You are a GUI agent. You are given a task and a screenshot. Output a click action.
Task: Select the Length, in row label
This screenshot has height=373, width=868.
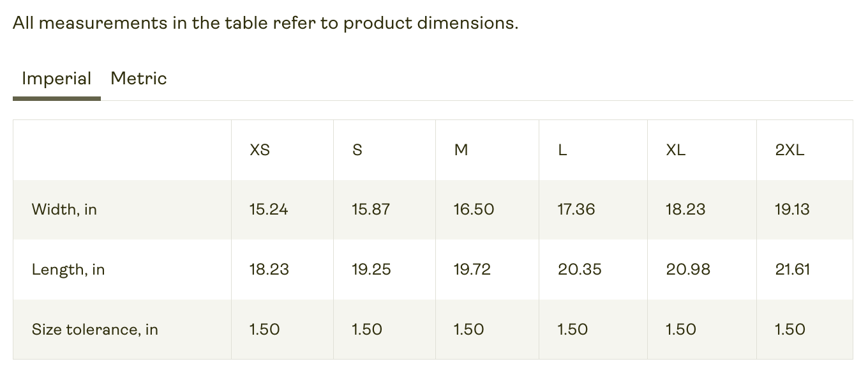tap(68, 270)
